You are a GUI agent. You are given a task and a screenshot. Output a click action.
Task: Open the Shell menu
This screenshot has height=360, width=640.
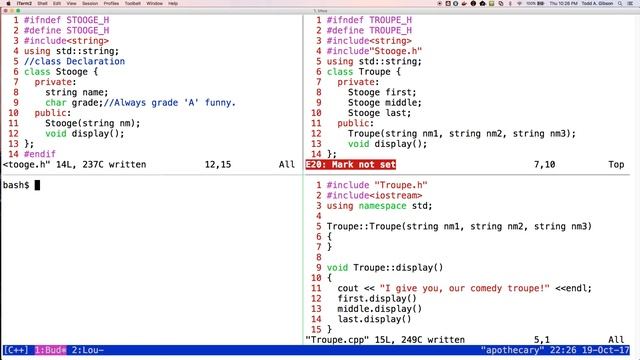[x=42, y=3]
